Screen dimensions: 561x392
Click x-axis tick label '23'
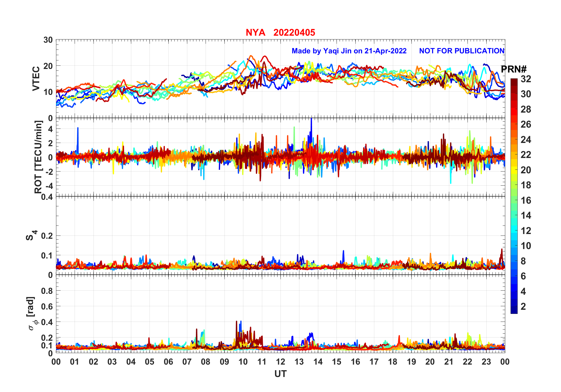(486, 362)
